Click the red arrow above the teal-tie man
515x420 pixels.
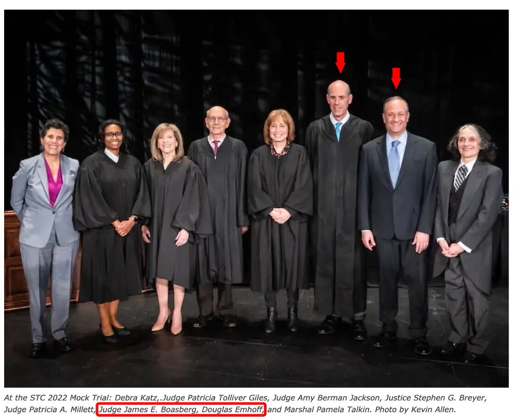[x=340, y=63]
